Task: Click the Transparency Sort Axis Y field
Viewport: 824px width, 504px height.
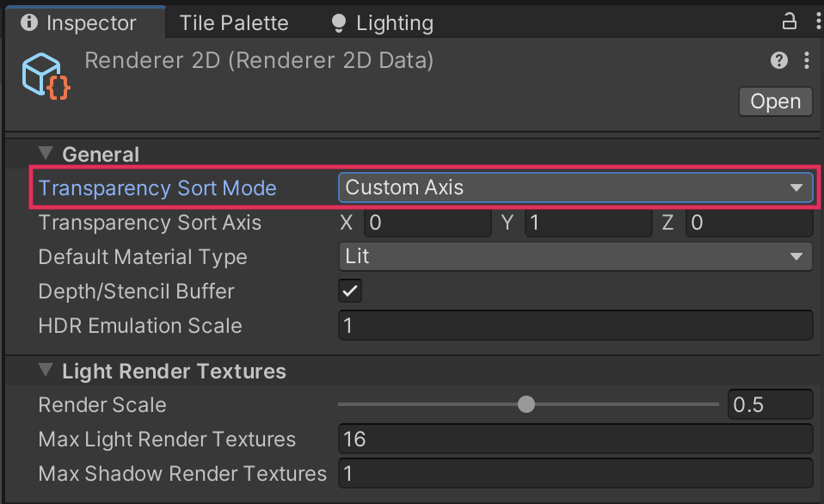Action: click(587, 223)
